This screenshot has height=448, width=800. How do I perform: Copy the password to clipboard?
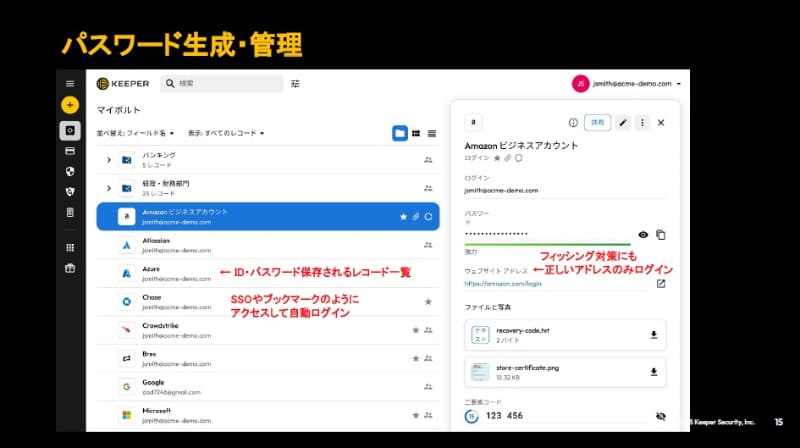coord(661,235)
